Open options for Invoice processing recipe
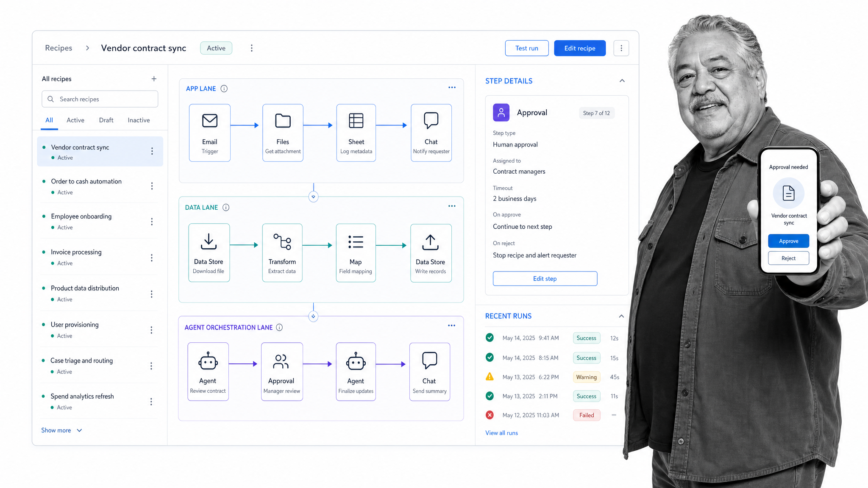868x488 pixels. click(x=151, y=258)
